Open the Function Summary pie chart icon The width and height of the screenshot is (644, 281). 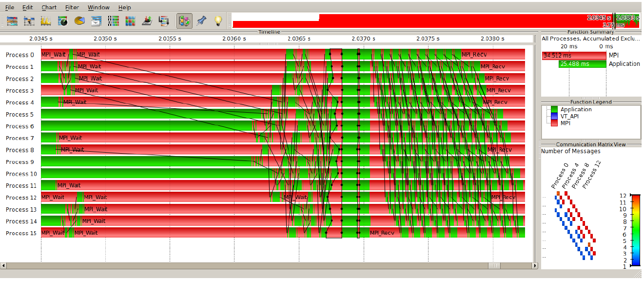click(79, 21)
